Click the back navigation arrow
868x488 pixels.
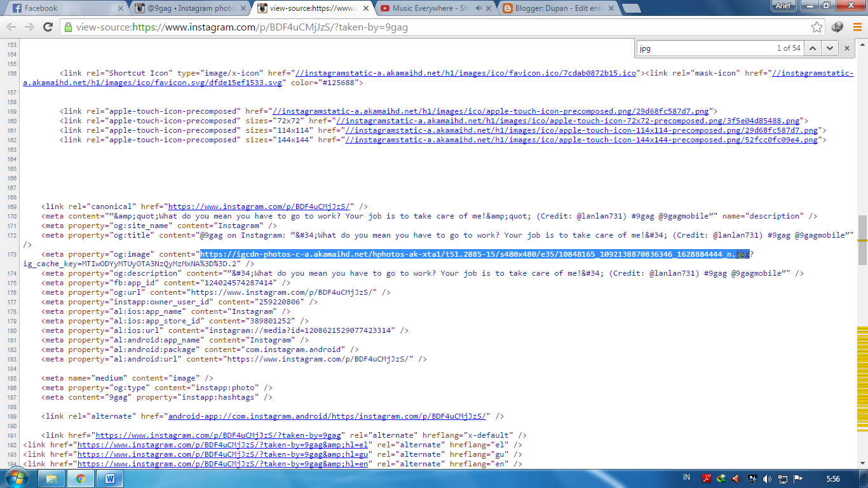point(11,27)
